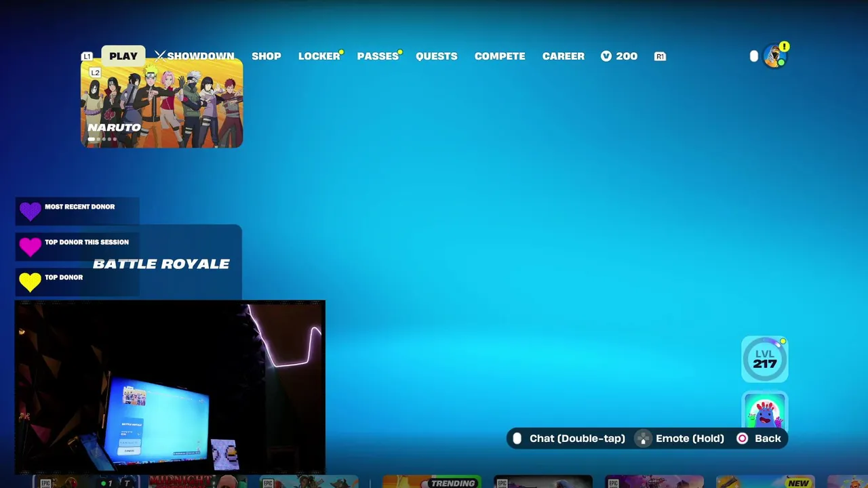Click the Emote hold controller icon
The image size is (868, 488).
pyautogui.click(x=643, y=439)
